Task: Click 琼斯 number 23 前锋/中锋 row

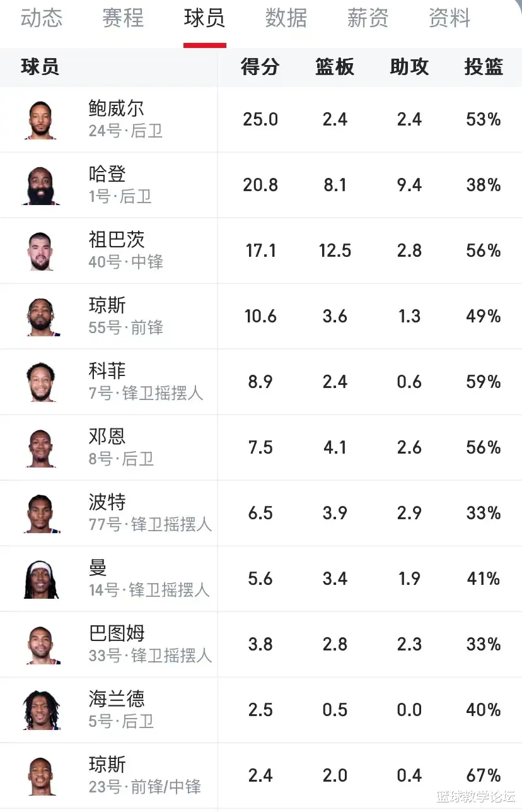Action: coord(261,775)
